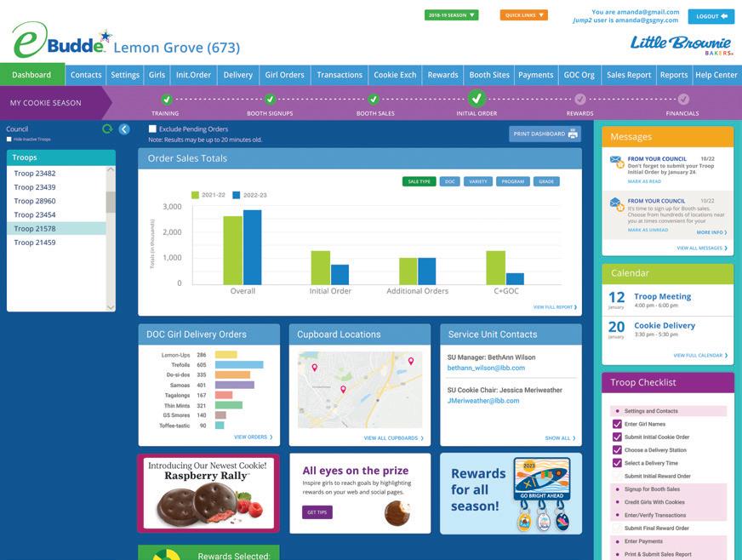This screenshot has height=560, width=742.
Task: Switch to the Contacts tab
Action: [86, 75]
